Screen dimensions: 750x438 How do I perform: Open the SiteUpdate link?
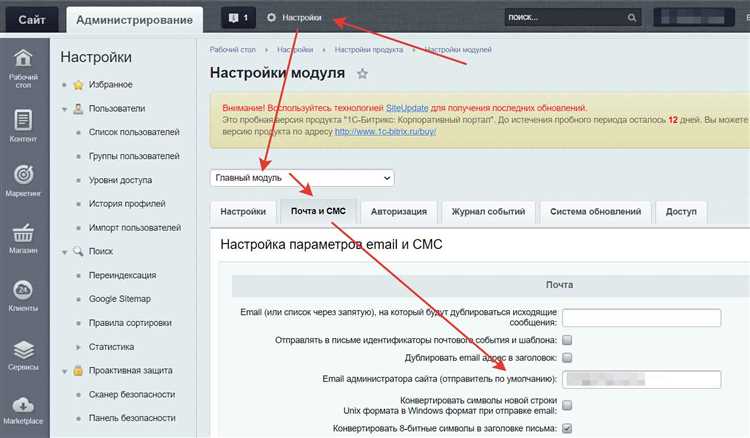coord(407,108)
